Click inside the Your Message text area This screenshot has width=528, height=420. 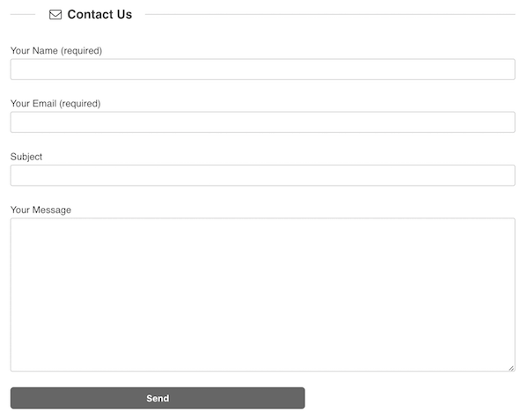[x=262, y=295]
